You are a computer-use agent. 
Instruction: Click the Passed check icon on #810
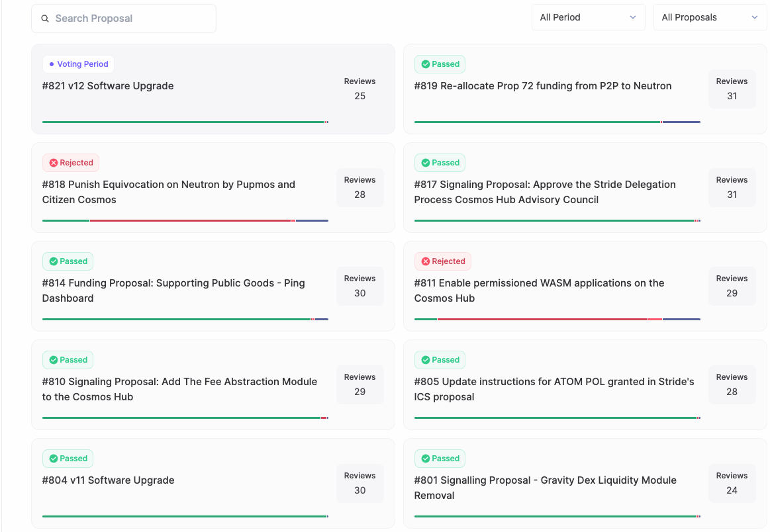tap(54, 360)
